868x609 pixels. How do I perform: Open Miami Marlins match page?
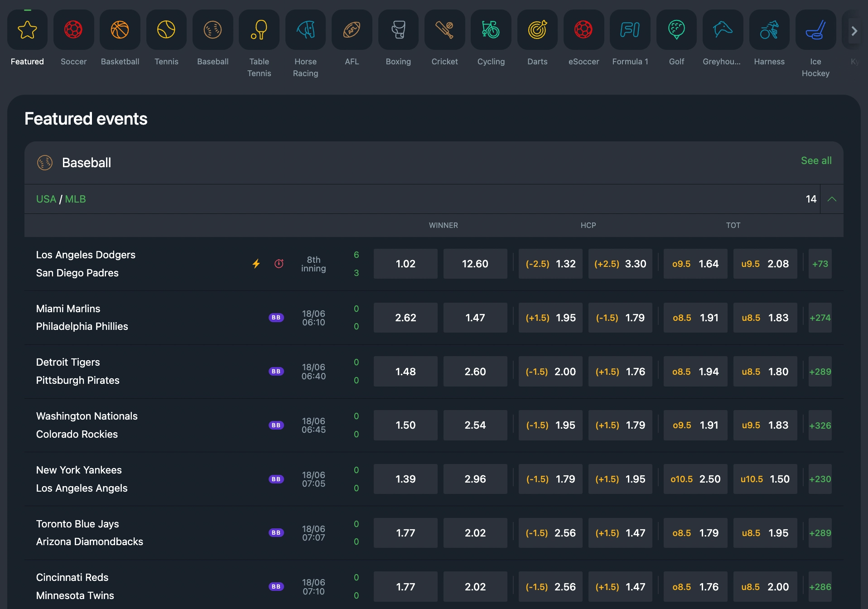[68, 309]
